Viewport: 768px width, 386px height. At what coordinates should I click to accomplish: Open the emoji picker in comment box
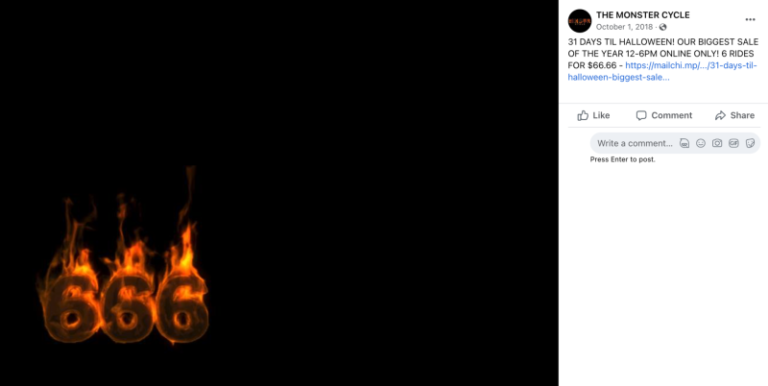[x=701, y=143]
